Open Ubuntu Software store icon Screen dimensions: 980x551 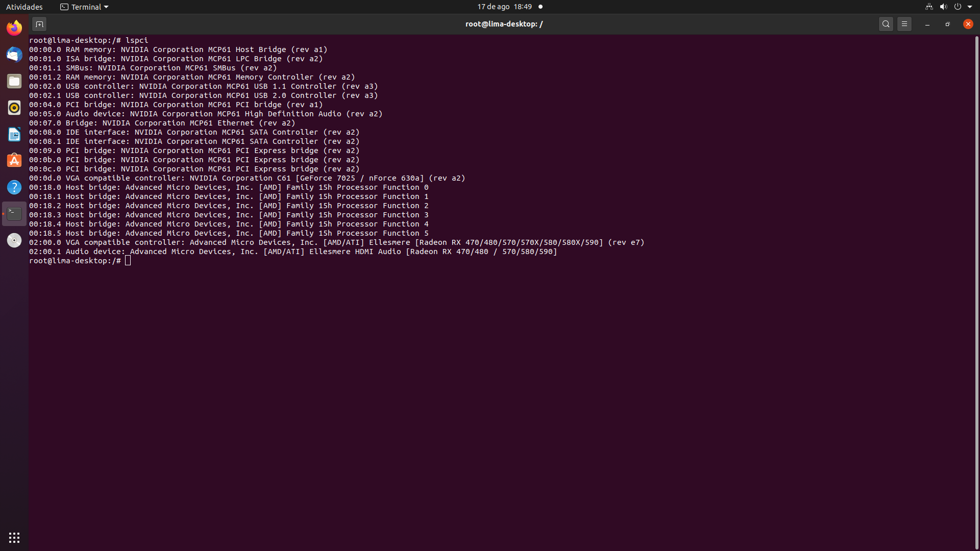pos(14,161)
